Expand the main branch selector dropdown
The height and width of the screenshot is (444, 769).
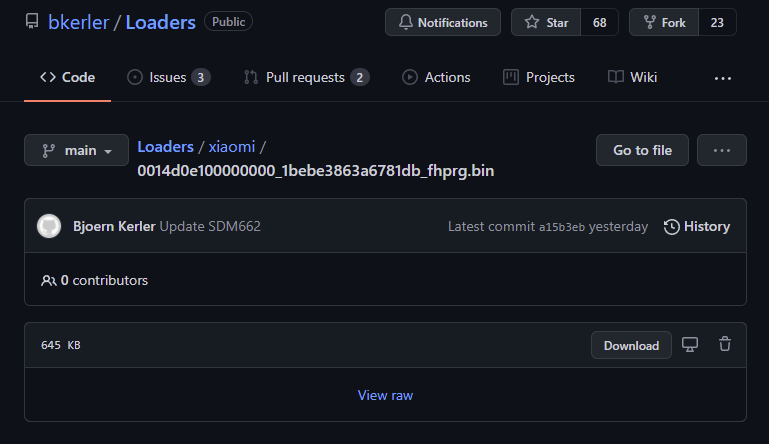[x=77, y=150]
